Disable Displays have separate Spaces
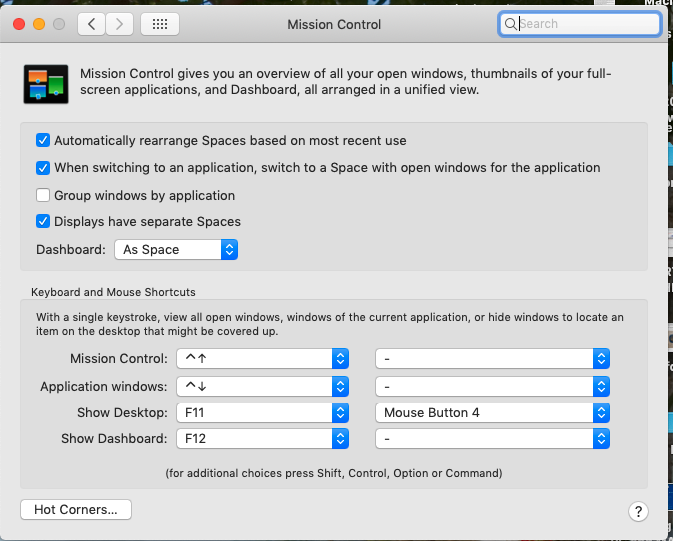 43,222
